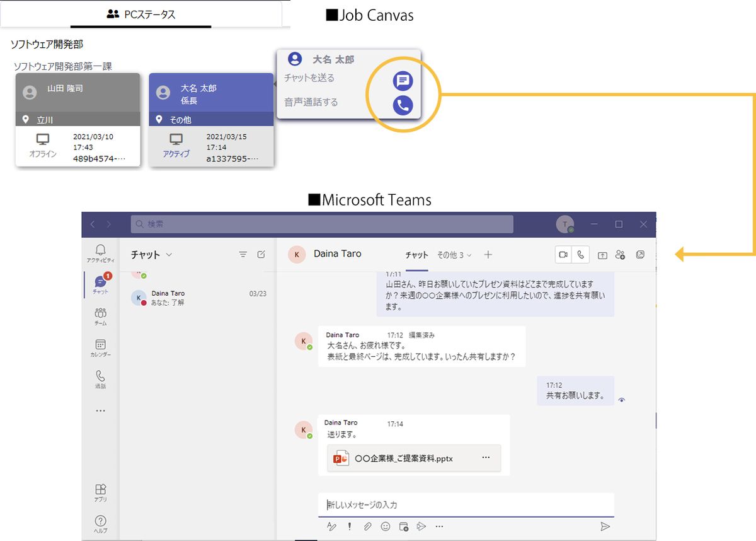Screen dimensions: 756x541
Task: Pop out the chat window
Action: click(x=640, y=255)
